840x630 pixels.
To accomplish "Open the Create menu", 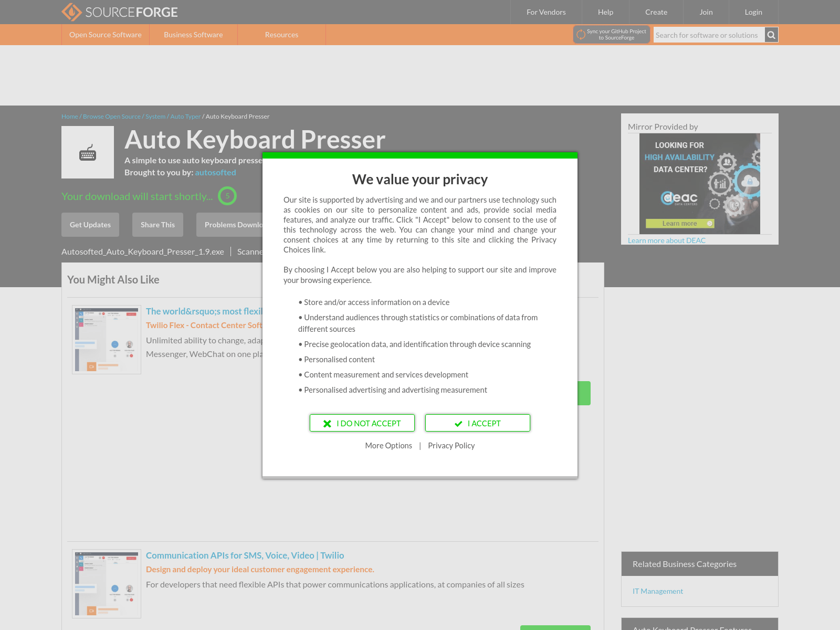I will point(656,12).
